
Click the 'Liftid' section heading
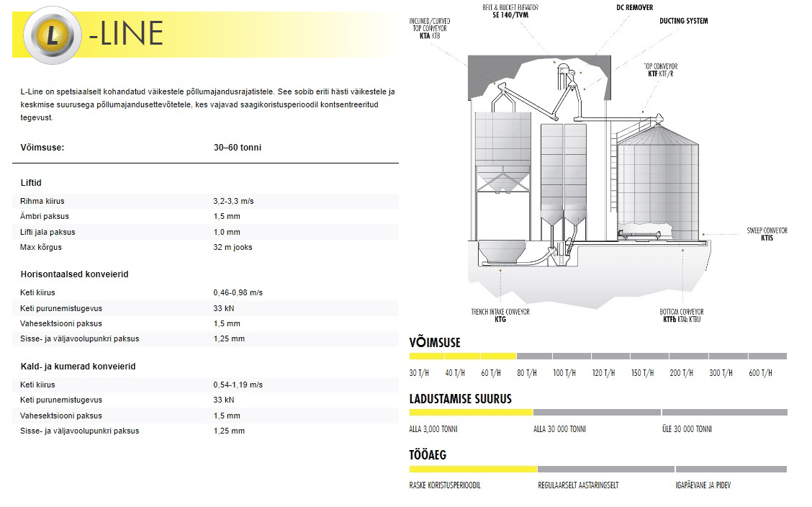click(31, 183)
